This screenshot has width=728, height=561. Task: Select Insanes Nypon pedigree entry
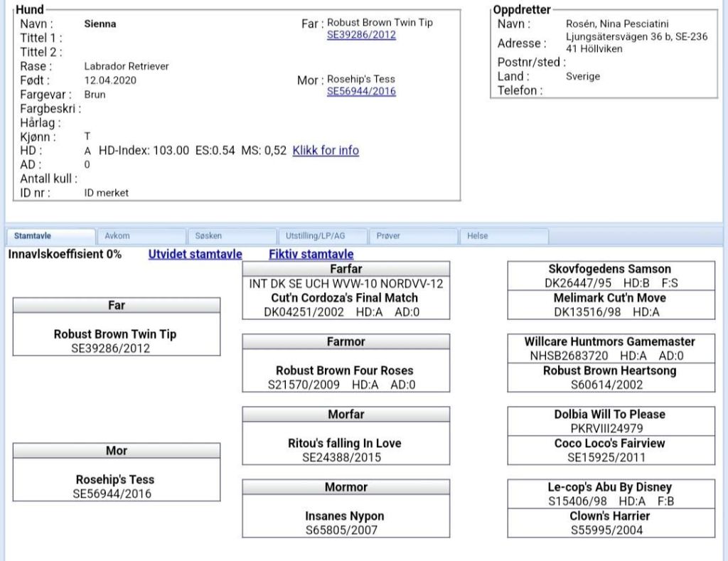pyautogui.click(x=345, y=516)
